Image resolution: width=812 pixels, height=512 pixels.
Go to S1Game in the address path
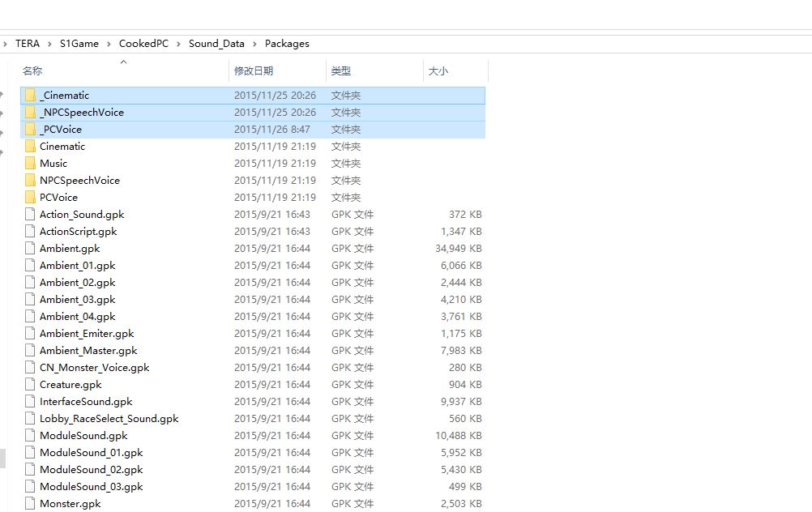point(79,44)
